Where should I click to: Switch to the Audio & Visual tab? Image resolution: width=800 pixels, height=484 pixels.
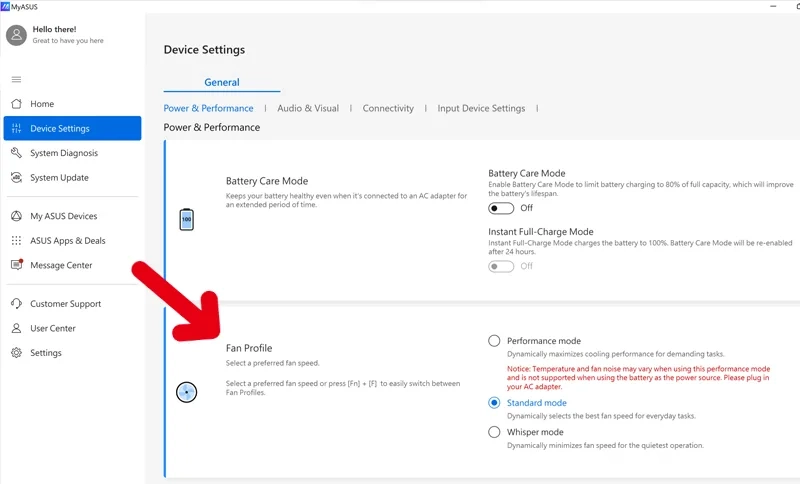pyautogui.click(x=308, y=108)
